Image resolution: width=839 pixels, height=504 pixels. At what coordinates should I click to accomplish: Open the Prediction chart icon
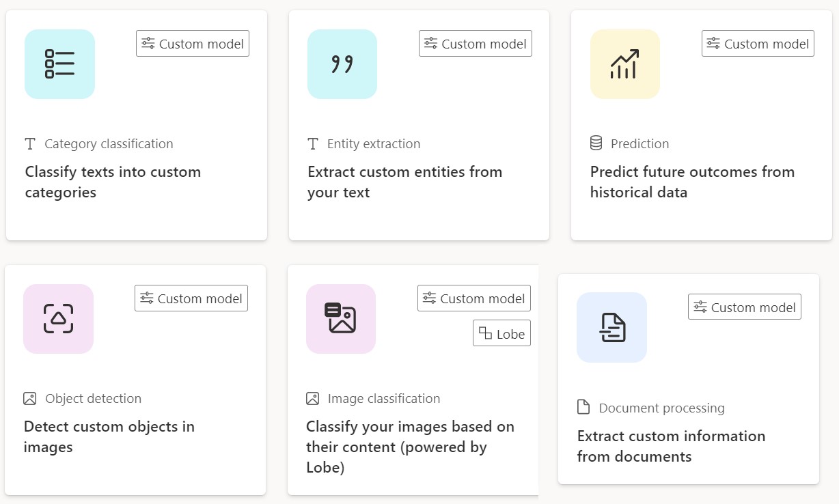point(624,64)
